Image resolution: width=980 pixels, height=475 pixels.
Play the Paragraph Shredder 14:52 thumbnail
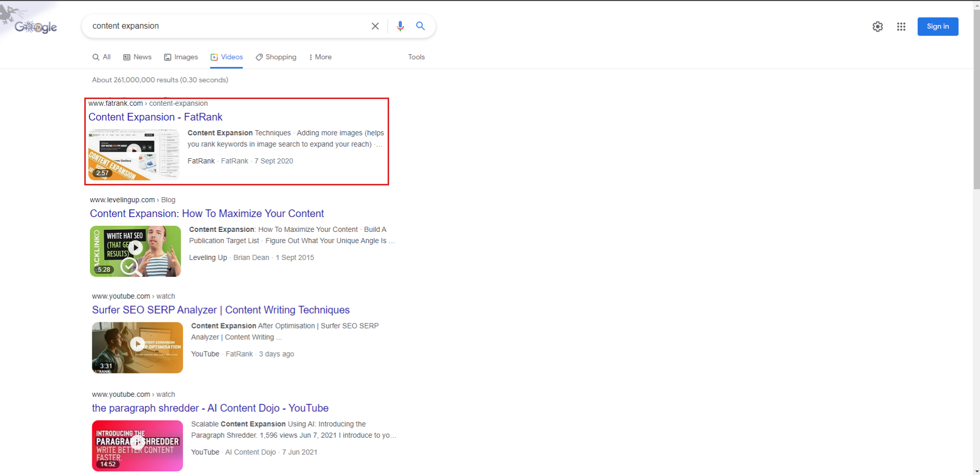click(x=137, y=446)
